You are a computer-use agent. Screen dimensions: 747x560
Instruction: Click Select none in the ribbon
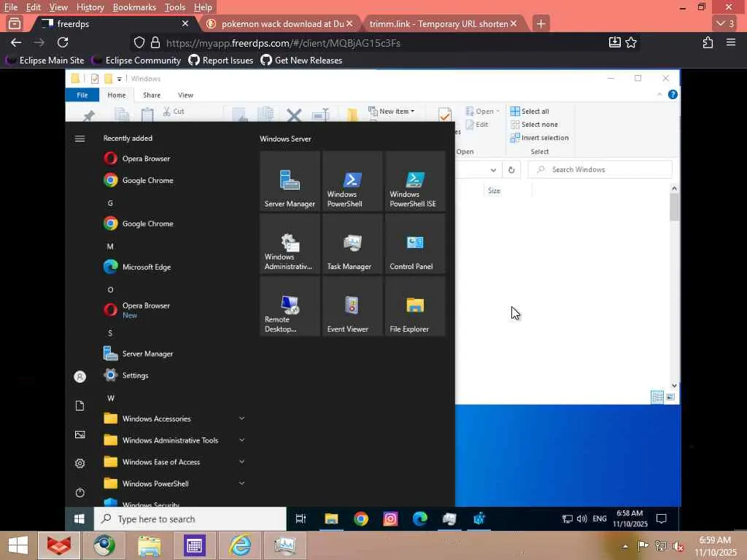tap(534, 124)
